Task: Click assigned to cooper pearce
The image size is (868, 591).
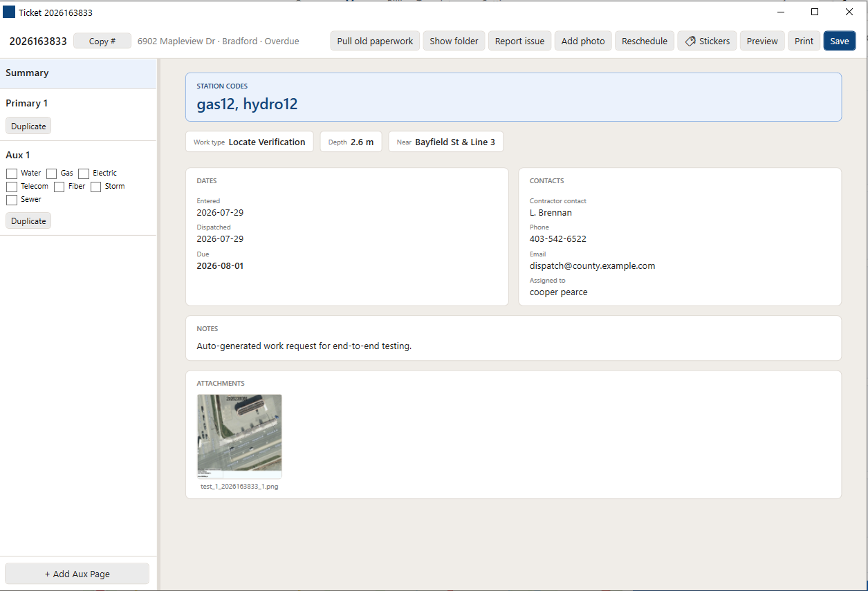Action: tap(559, 292)
